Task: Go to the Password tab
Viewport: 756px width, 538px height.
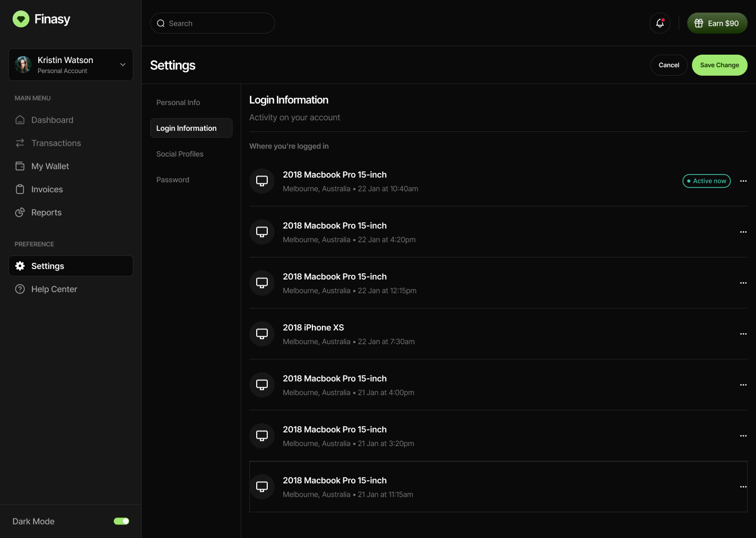Action: click(x=191, y=180)
